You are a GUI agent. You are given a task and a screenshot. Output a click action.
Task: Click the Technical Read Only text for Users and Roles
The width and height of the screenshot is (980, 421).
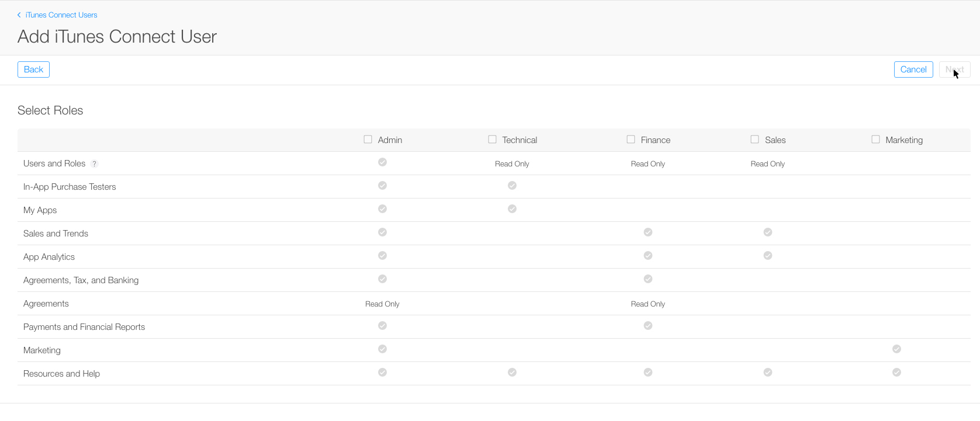tap(512, 164)
